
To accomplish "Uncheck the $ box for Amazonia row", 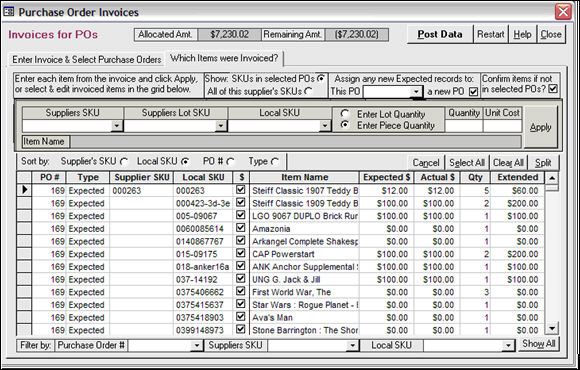I will pos(241,228).
